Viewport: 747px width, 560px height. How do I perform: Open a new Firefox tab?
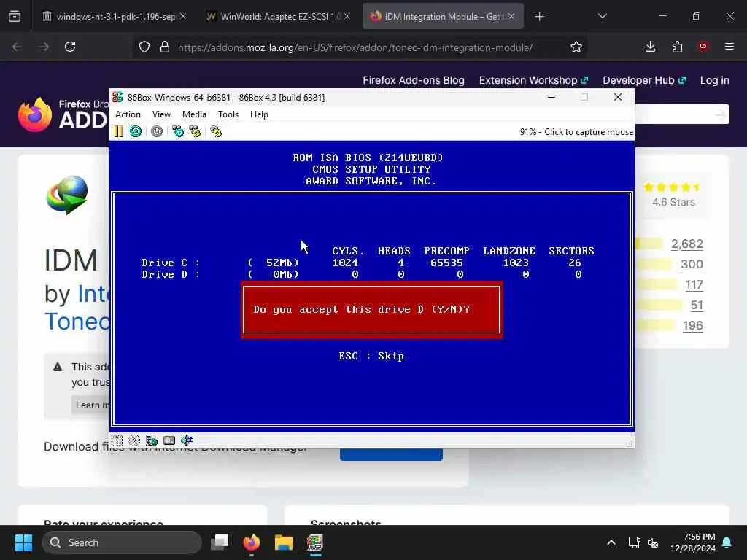[539, 17]
